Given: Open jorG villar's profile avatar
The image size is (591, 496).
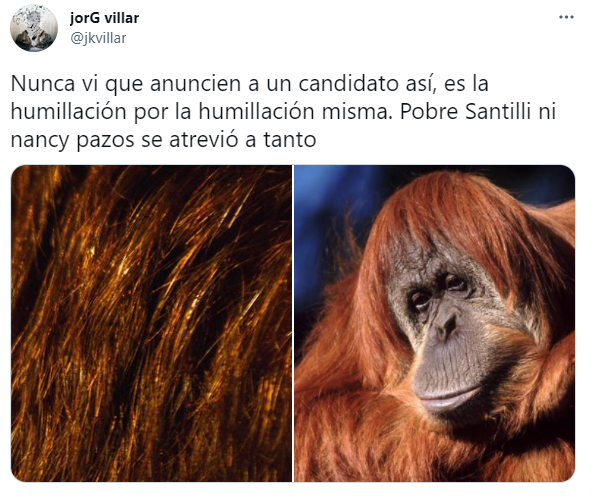Looking at the screenshot, I should (34, 28).
